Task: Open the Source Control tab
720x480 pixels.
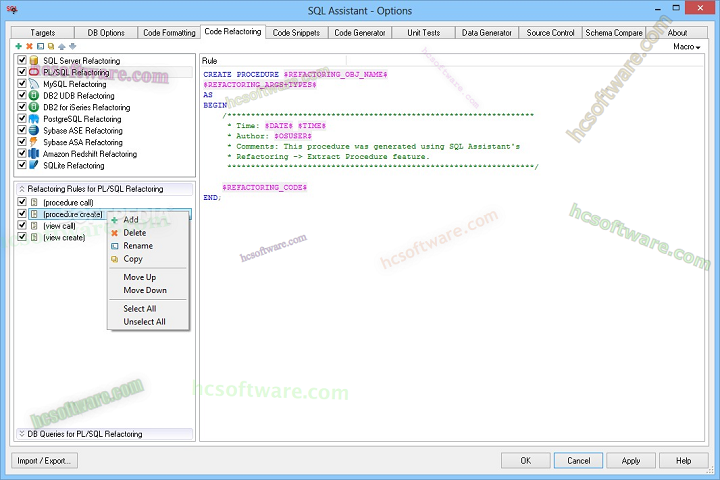Action: coord(550,33)
